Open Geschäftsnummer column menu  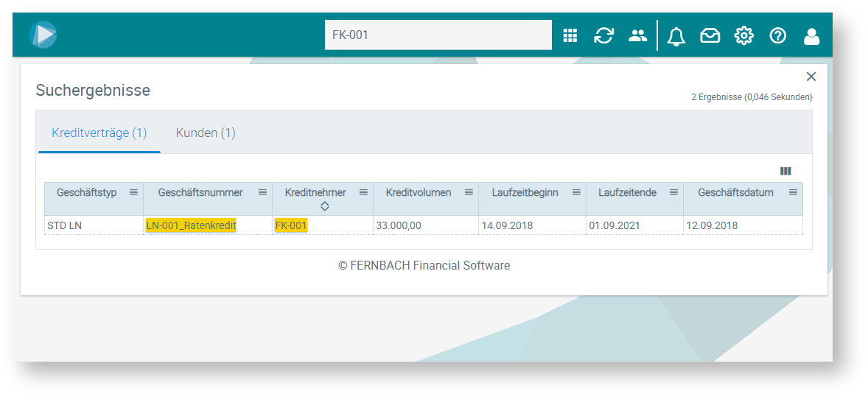(x=262, y=192)
